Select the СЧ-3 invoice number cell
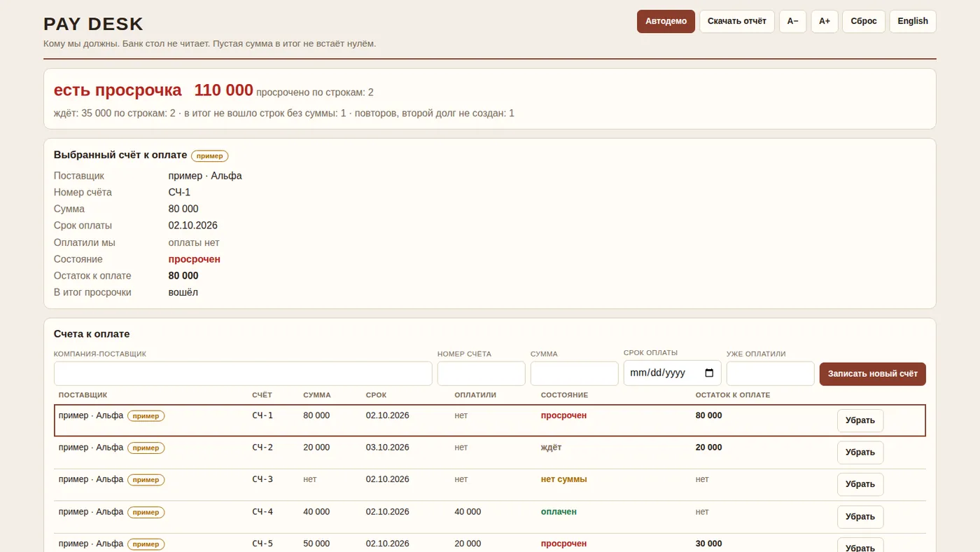This screenshot has width=980, height=552. click(x=262, y=480)
